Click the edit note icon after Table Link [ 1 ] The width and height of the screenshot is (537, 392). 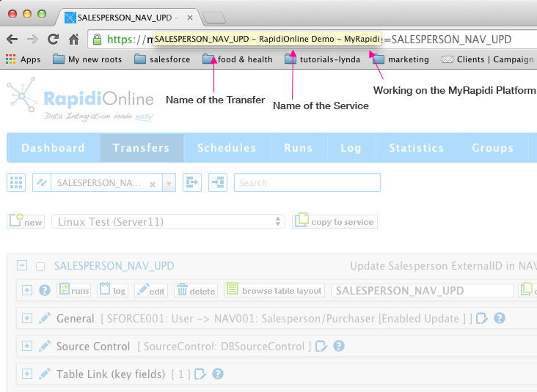pyautogui.click(x=200, y=374)
